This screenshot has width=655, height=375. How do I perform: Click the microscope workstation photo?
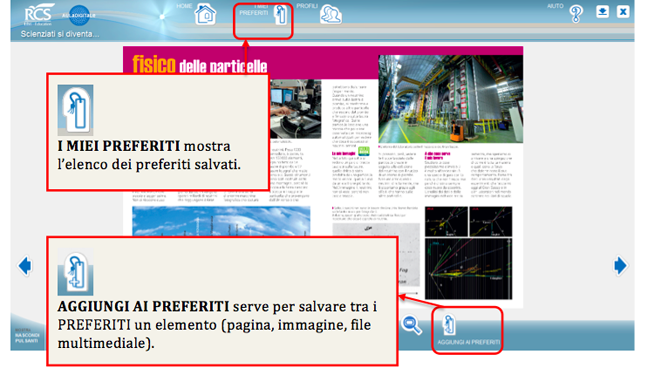(295, 109)
